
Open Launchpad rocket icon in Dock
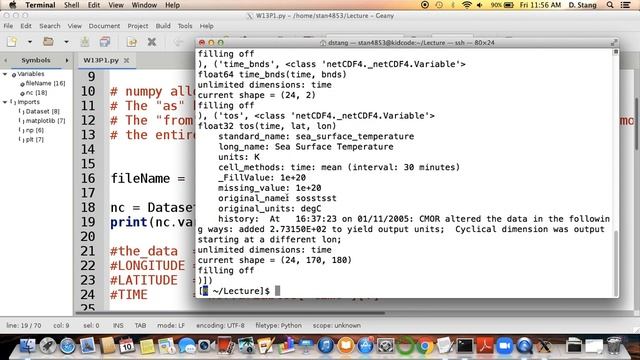(x=47, y=346)
